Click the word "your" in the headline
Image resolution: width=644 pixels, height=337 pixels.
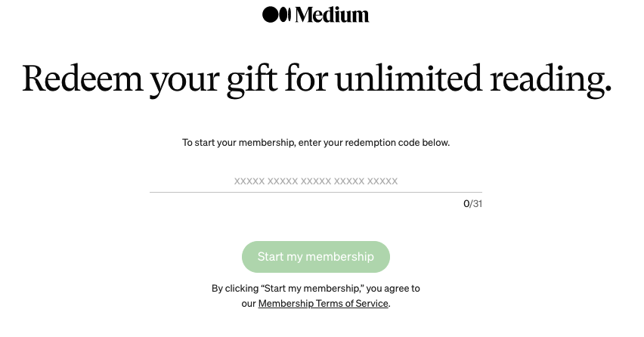click(184, 82)
